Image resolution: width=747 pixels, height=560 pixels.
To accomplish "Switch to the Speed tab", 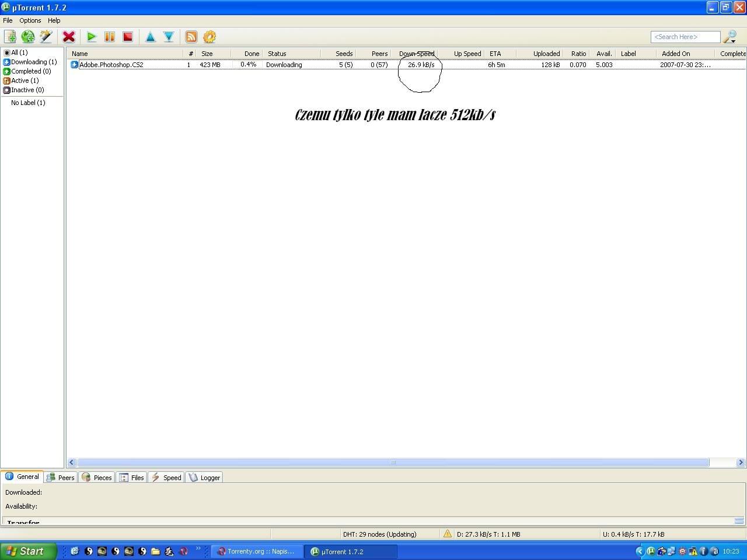I will click(167, 477).
